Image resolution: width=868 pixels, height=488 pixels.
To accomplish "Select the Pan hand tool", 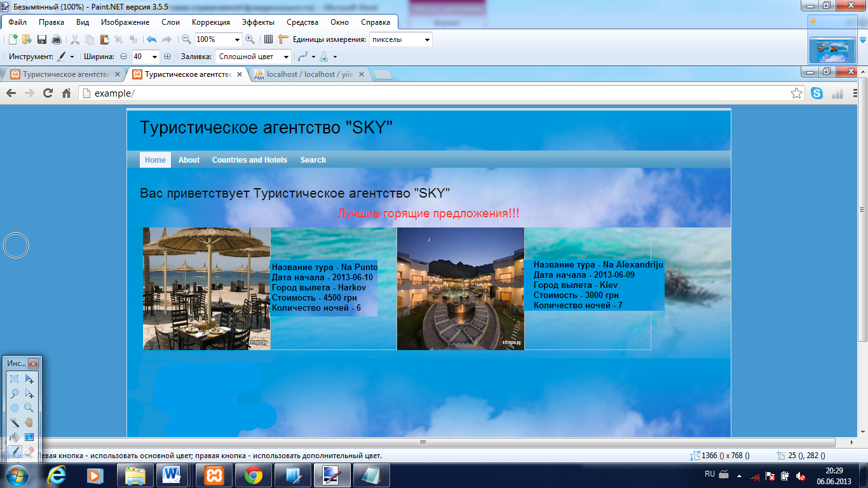I will pos(29,423).
